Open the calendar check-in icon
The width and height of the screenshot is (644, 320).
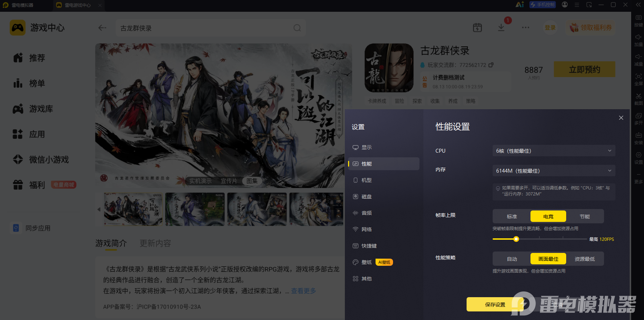(477, 27)
